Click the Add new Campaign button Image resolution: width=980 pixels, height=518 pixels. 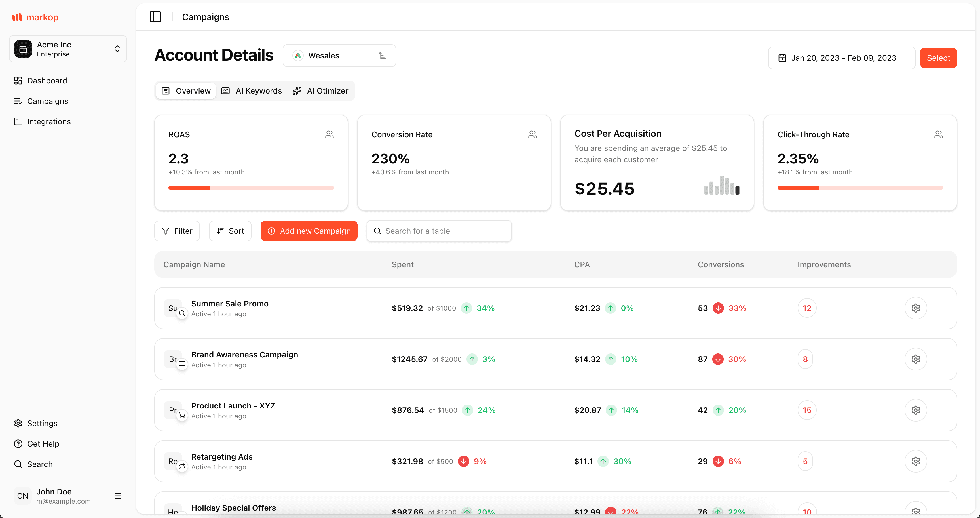pyautogui.click(x=309, y=231)
